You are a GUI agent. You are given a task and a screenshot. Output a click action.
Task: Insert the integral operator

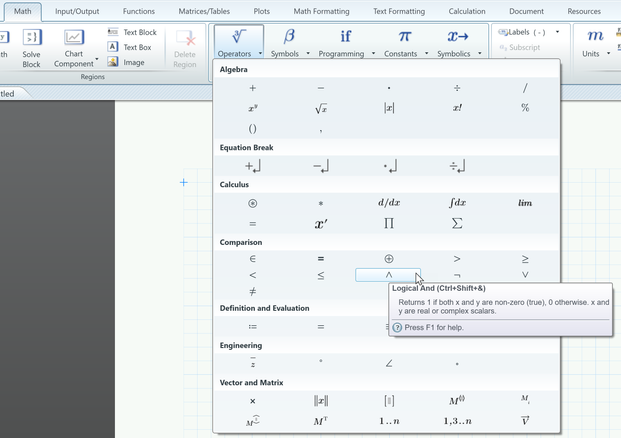pos(457,203)
